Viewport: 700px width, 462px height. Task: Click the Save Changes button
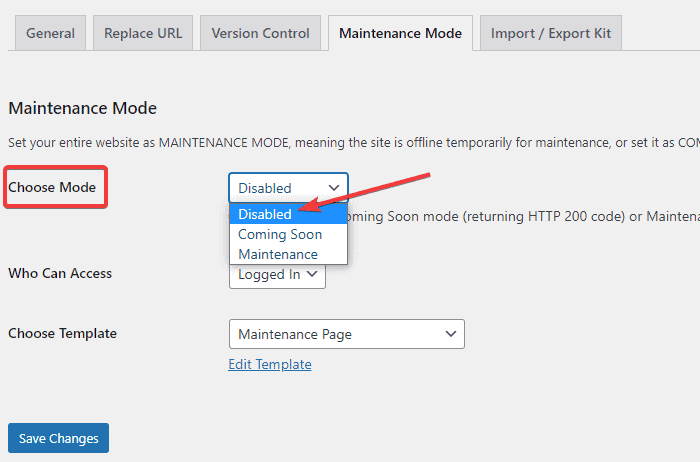[58, 438]
